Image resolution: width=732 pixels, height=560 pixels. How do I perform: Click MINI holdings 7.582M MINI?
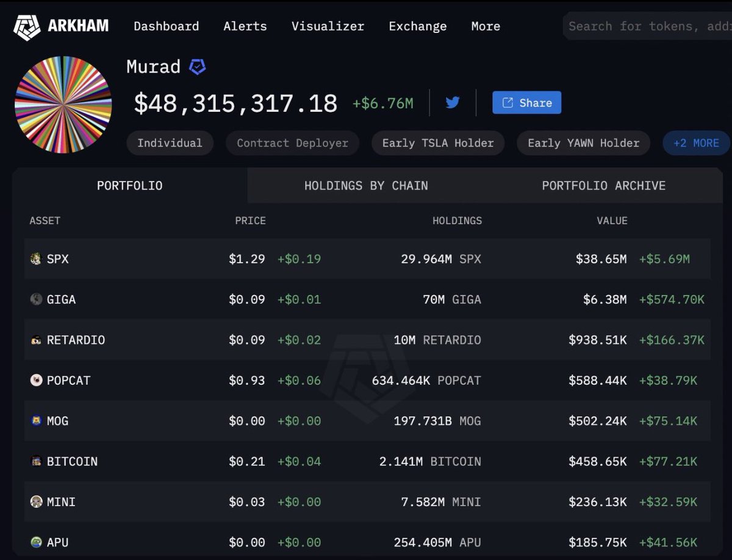coord(441,501)
